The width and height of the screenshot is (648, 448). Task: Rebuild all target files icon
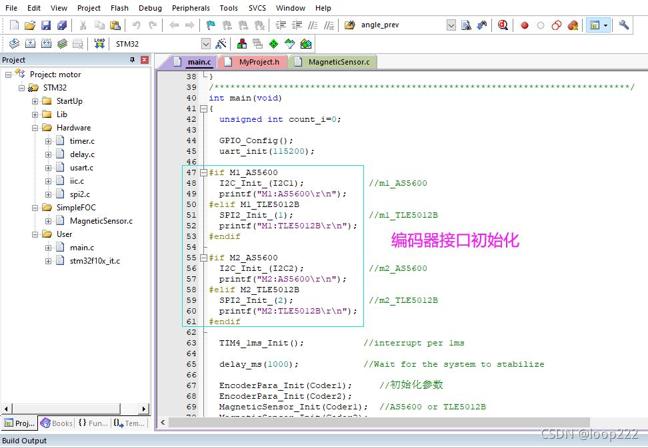46,43
